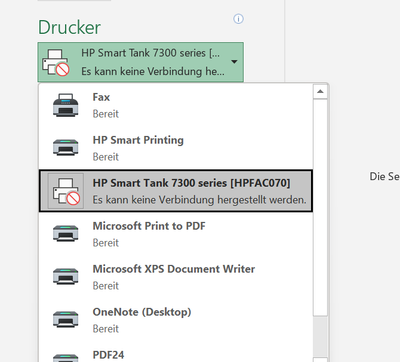The image size is (400, 362).
Task: Choose Microsoft Print to PDF
Action: point(176,234)
